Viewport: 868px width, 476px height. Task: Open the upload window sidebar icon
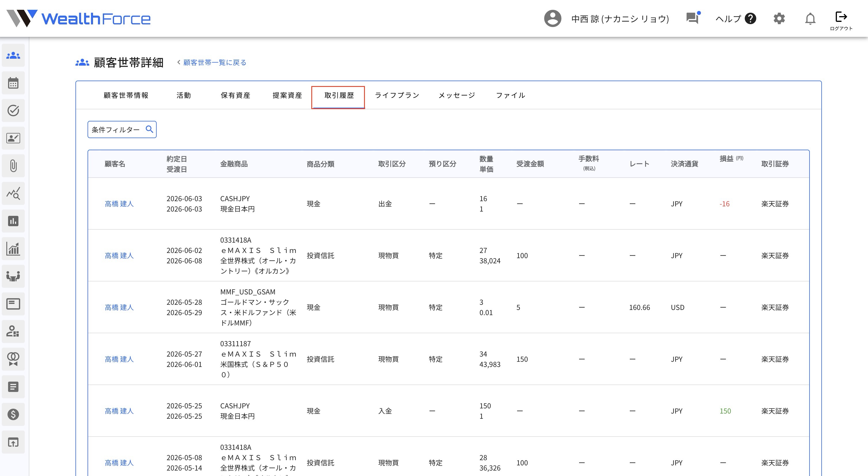tap(13, 442)
